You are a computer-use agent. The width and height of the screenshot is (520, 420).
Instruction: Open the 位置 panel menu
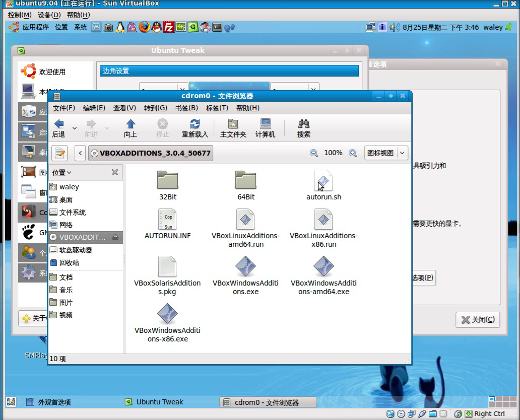pos(61,27)
